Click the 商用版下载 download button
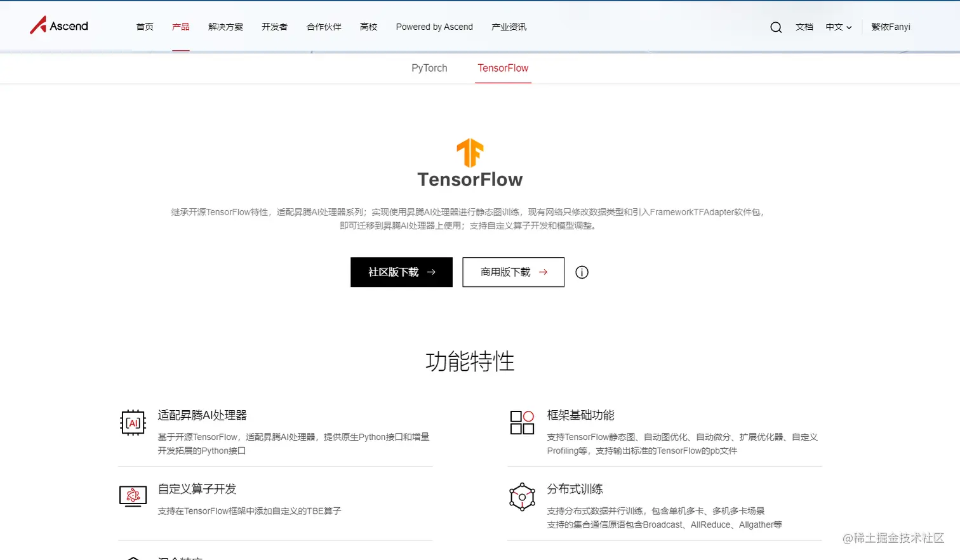Viewport: 960px width, 560px height. (x=512, y=272)
